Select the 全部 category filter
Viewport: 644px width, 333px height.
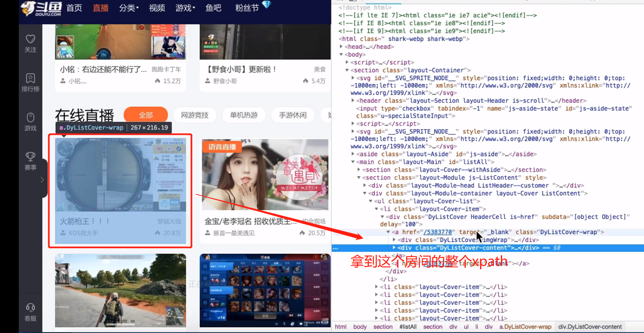click(145, 115)
